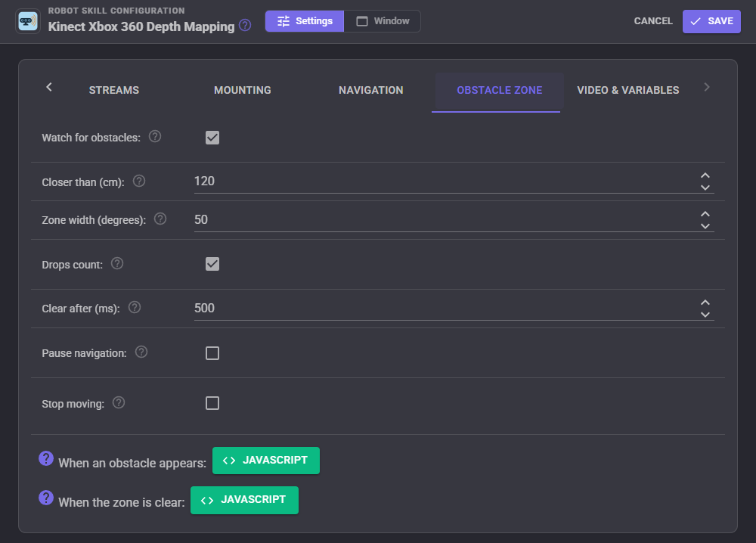Uncheck the Watch for obstacles checkbox
The height and width of the screenshot is (543, 756).
click(212, 138)
